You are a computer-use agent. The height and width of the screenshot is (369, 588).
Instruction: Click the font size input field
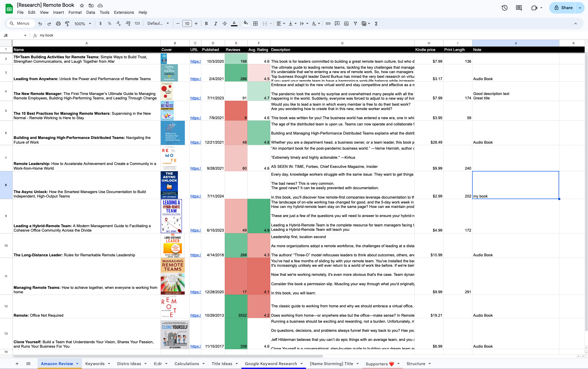(187, 24)
